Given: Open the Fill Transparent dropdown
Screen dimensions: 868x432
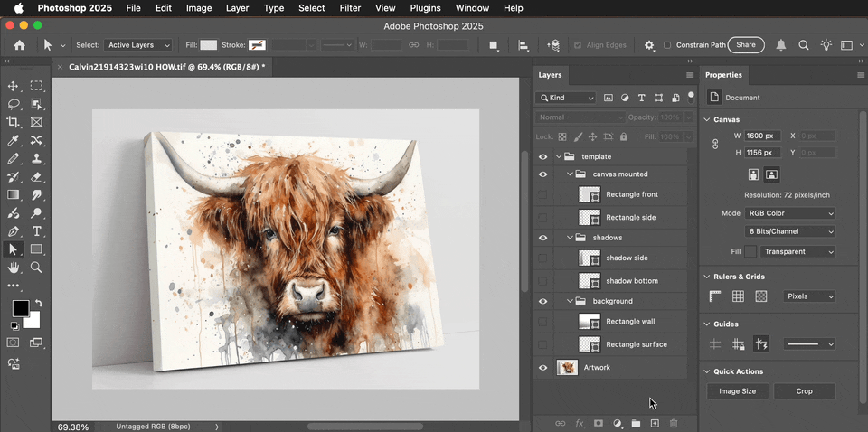Looking at the screenshot, I should pyautogui.click(x=797, y=251).
